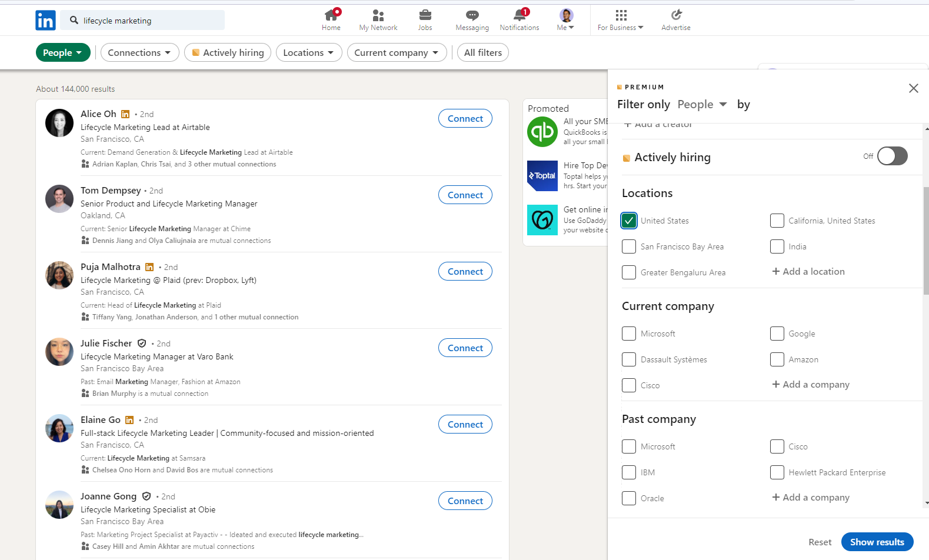The image size is (929, 560).
Task: Click verification shield next to Julie Fischer
Action: [x=142, y=344]
